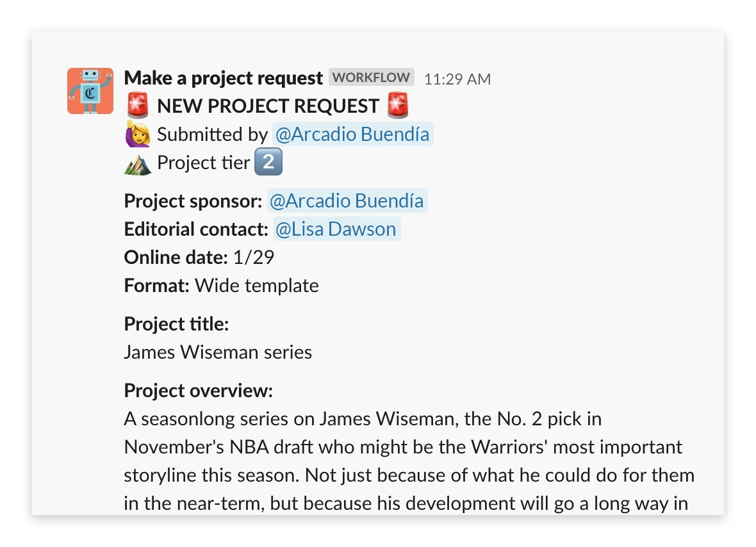Click the robot avatar of the workflow bot

click(90, 91)
